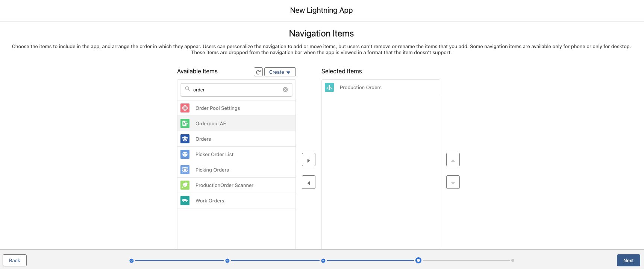Image resolution: width=644 pixels, height=269 pixels.
Task: Click the Production Orders icon in Selected Items
Action: (329, 87)
